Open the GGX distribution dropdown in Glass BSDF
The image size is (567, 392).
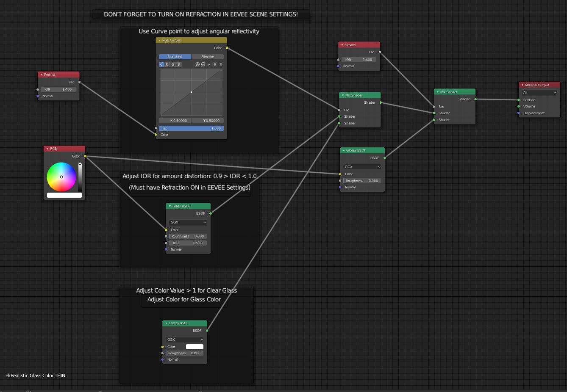pos(188,222)
